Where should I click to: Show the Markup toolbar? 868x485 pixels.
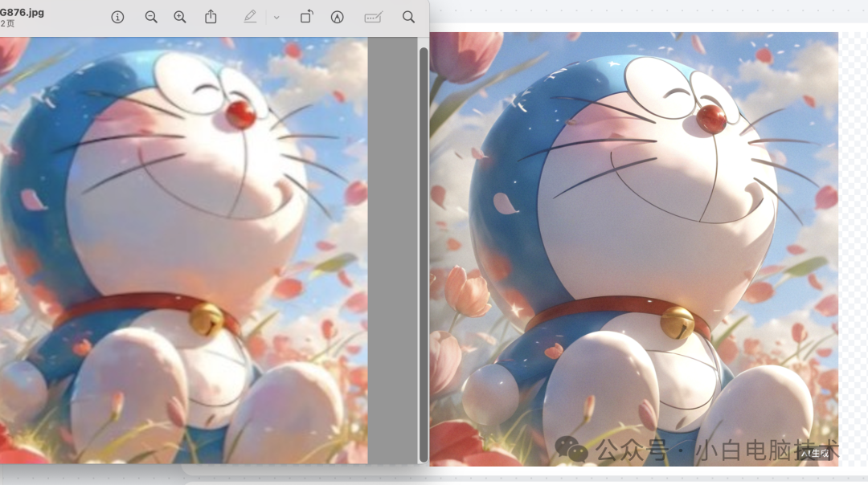337,17
